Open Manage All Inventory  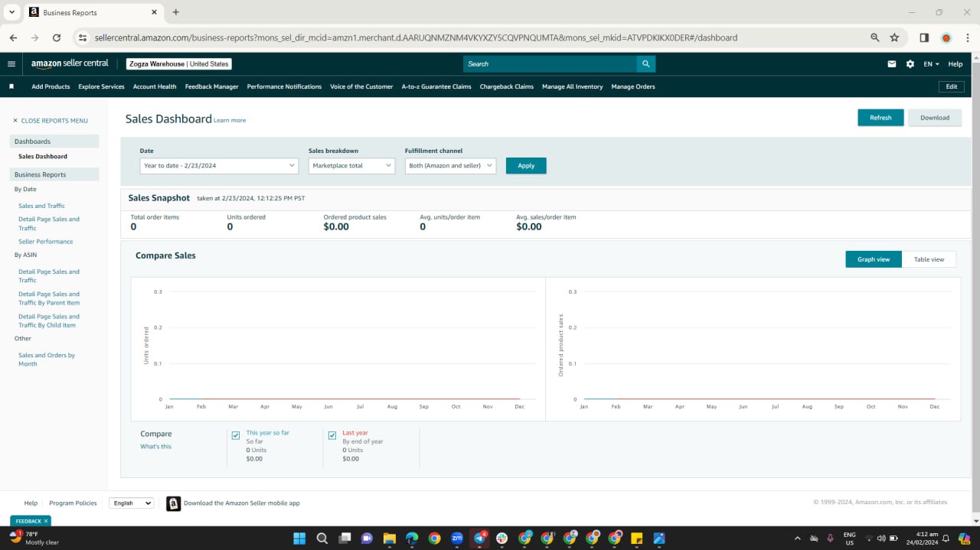coord(573,86)
